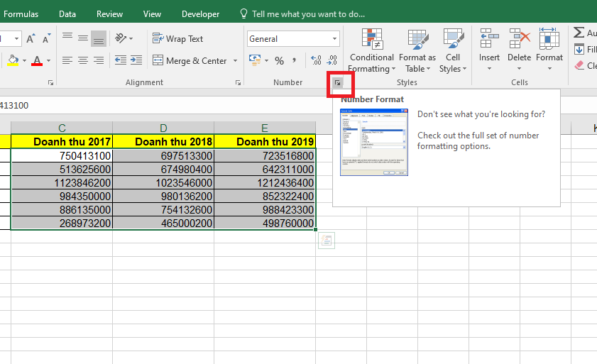
Task: Select the Doanh thu 2018 header cell
Action: 163,142
